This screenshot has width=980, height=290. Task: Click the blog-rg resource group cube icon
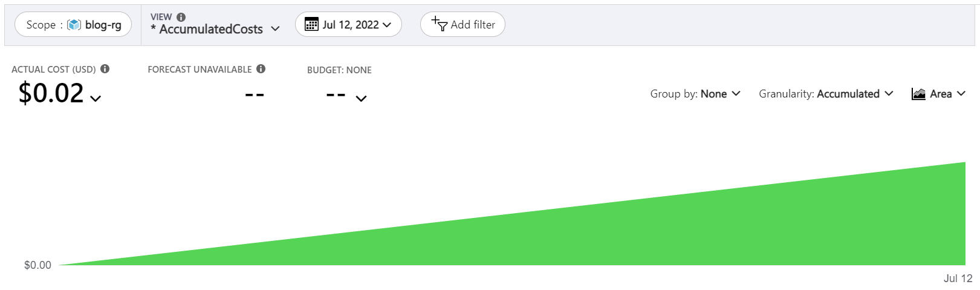tap(74, 25)
